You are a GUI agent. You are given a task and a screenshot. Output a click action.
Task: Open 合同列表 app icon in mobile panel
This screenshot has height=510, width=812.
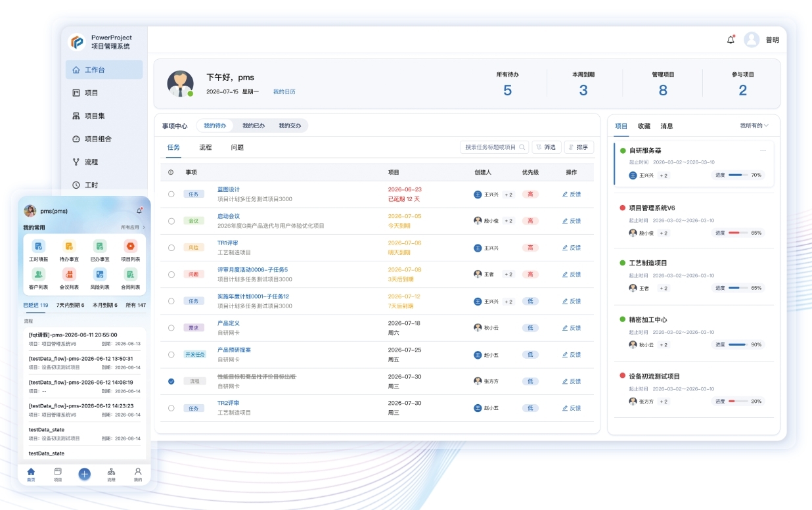(x=130, y=274)
